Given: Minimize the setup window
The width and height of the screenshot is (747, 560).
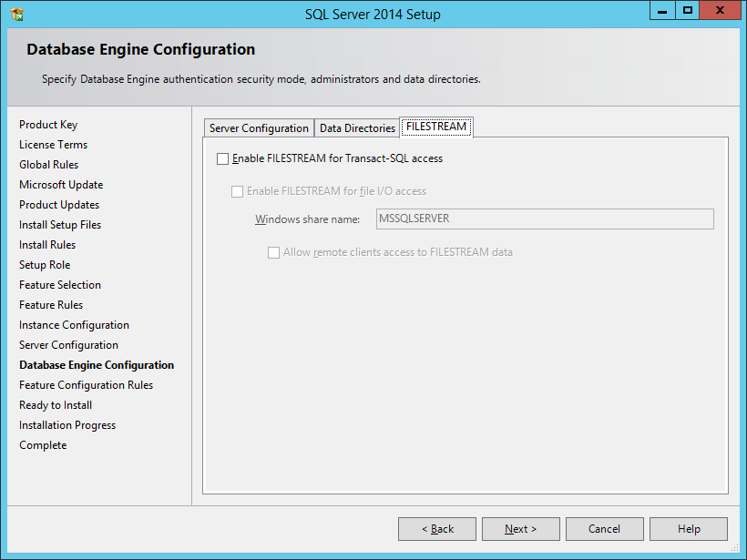Looking at the screenshot, I should click(664, 11).
